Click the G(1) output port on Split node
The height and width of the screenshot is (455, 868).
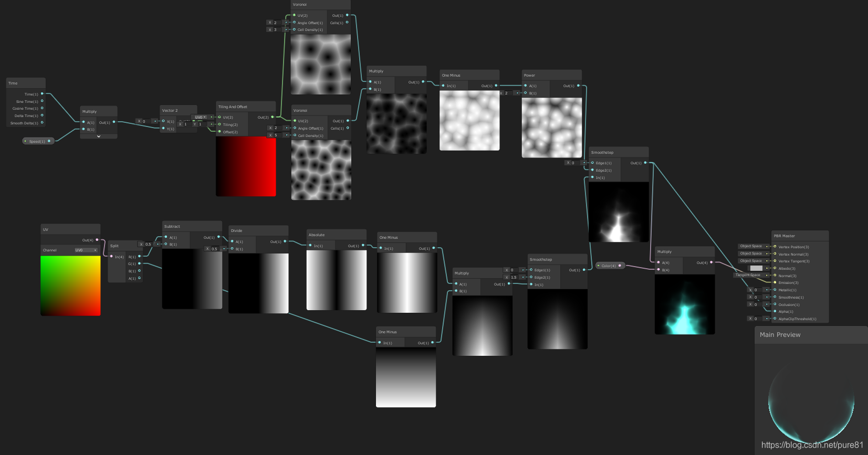point(139,263)
